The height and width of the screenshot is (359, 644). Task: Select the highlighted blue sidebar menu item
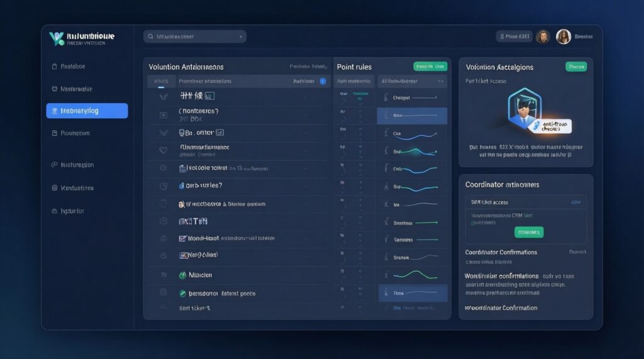(87, 111)
